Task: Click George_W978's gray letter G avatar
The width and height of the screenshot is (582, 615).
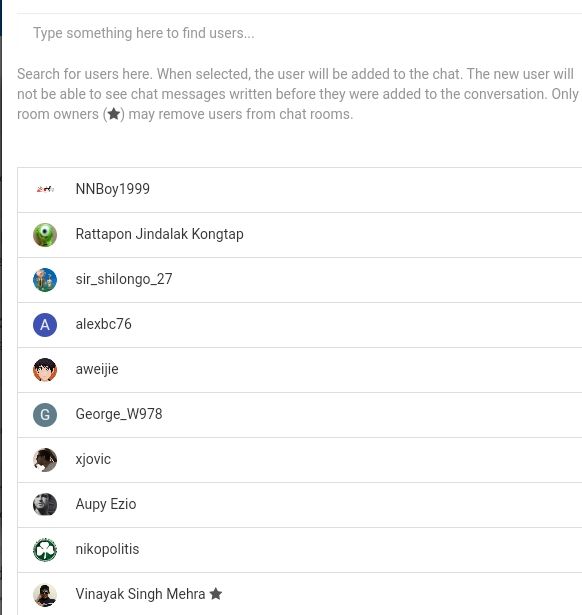Action: coord(45,415)
